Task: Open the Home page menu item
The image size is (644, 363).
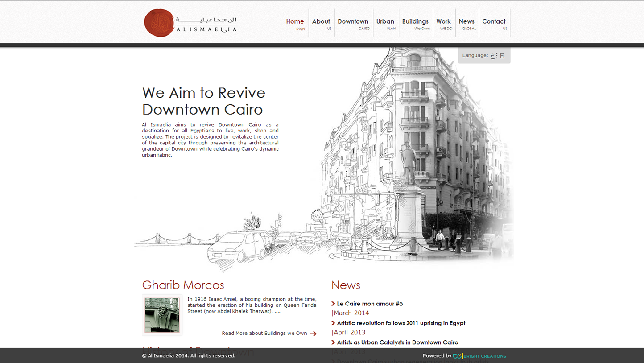Action: (295, 23)
